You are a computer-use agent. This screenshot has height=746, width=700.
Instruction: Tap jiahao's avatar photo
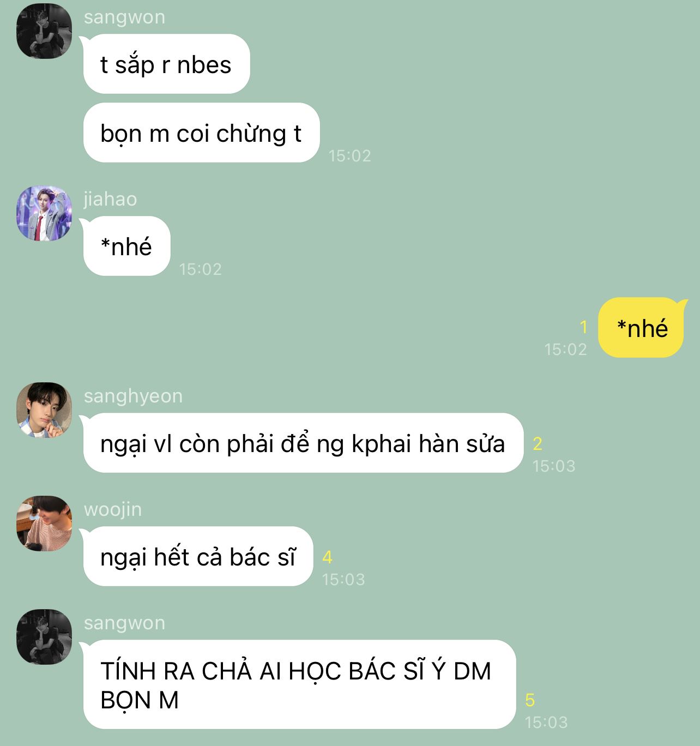pos(44,213)
